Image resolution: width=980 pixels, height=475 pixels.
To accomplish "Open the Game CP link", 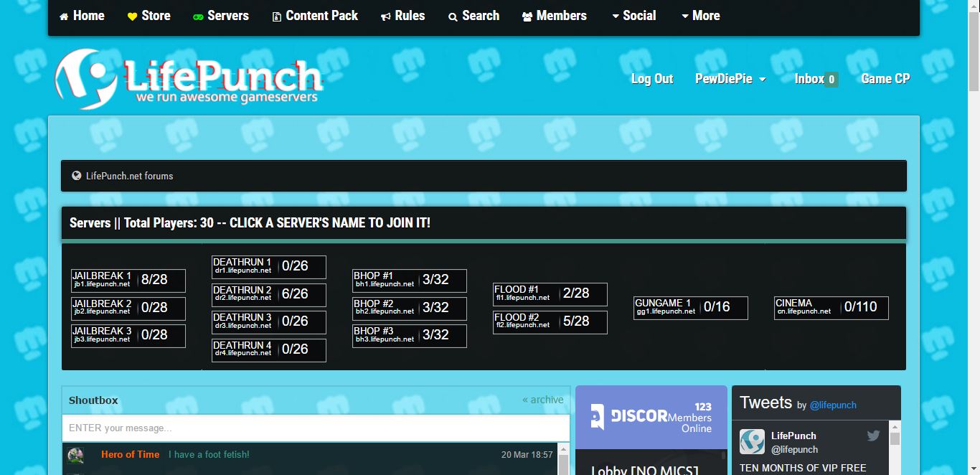I will tap(885, 79).
